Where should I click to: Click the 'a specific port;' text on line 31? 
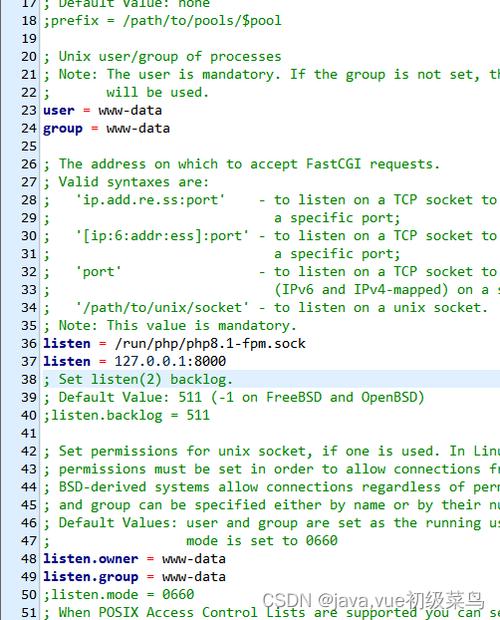(x=337, y=254)
